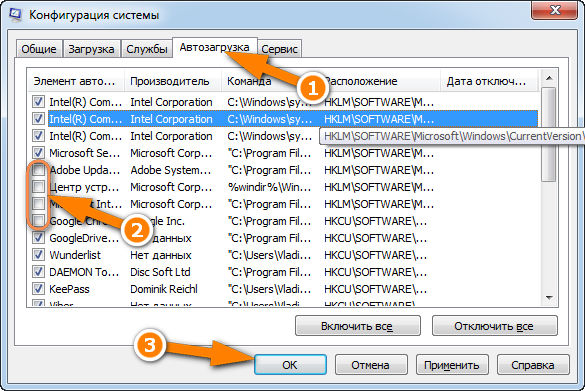Uncheck the Microsoft Se... startup item
The height and width of the screenshot is (391, 585).
click(38, 153)
